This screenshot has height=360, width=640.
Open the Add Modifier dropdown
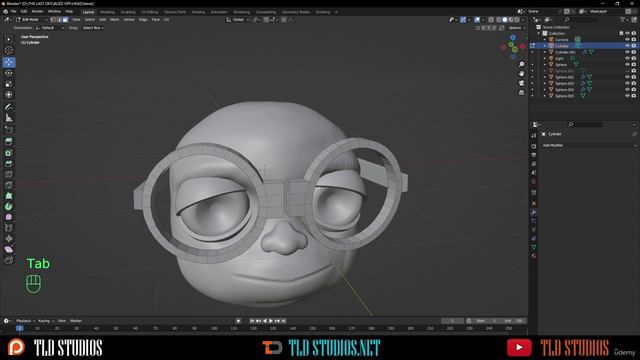pyautogui.click(x=589, y=145)
